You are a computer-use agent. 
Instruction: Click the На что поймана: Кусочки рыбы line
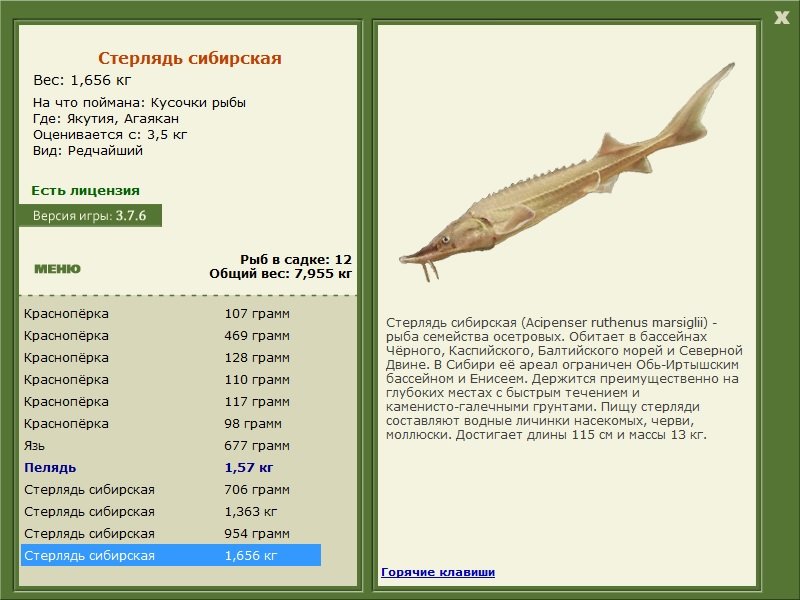[139, 103]
